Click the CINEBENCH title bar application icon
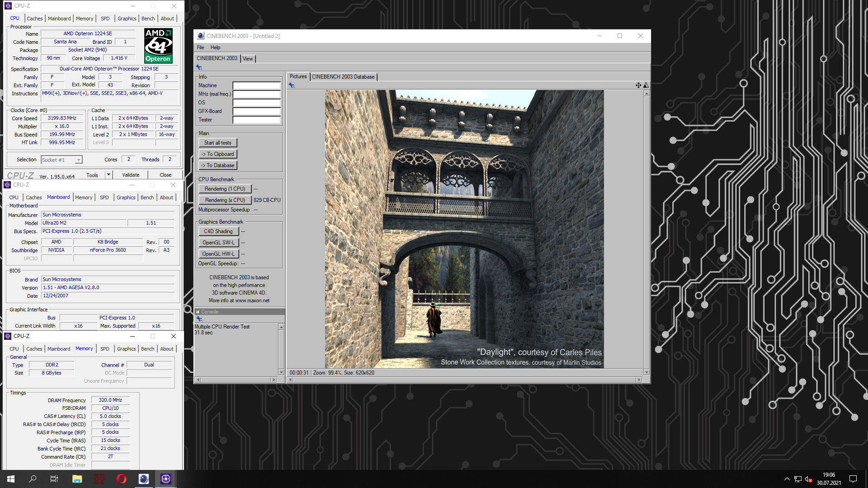 201,36
